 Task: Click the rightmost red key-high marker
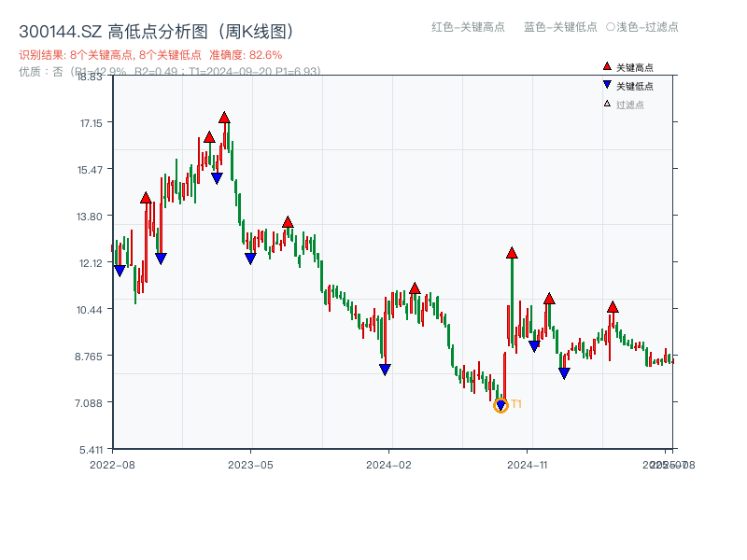pyautogui.click(x=613, y=307)
